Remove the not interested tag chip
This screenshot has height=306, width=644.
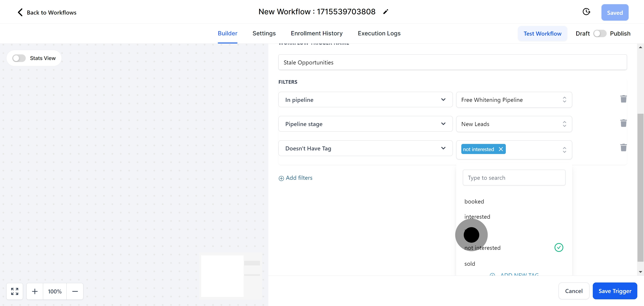(x=501, y=149)
